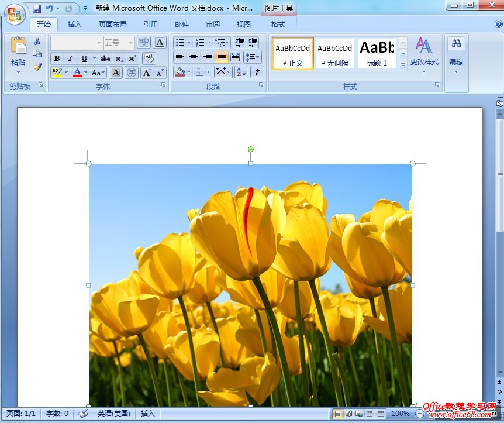Toggle Italic formatting
Viewport: 504px width, 423px height.
pos(70,59)
